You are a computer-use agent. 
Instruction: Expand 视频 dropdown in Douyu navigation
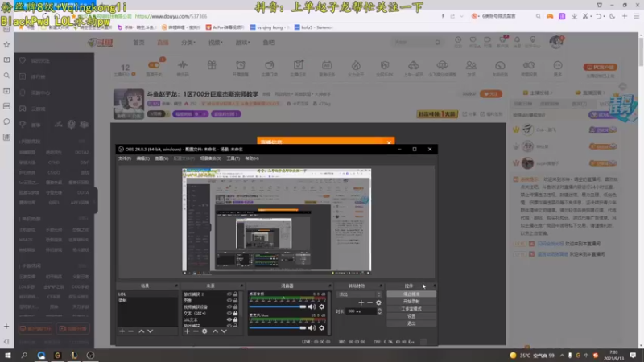[215, 43]
